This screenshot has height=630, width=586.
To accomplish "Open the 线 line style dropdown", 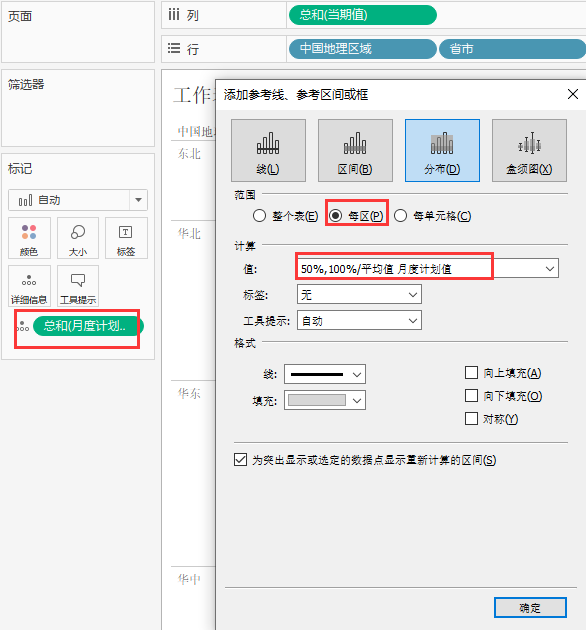I will click(x=325, y=374).
